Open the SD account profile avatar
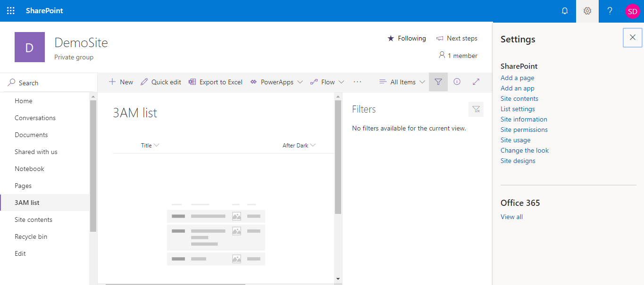The image size is (644, 285). (632, 10)
